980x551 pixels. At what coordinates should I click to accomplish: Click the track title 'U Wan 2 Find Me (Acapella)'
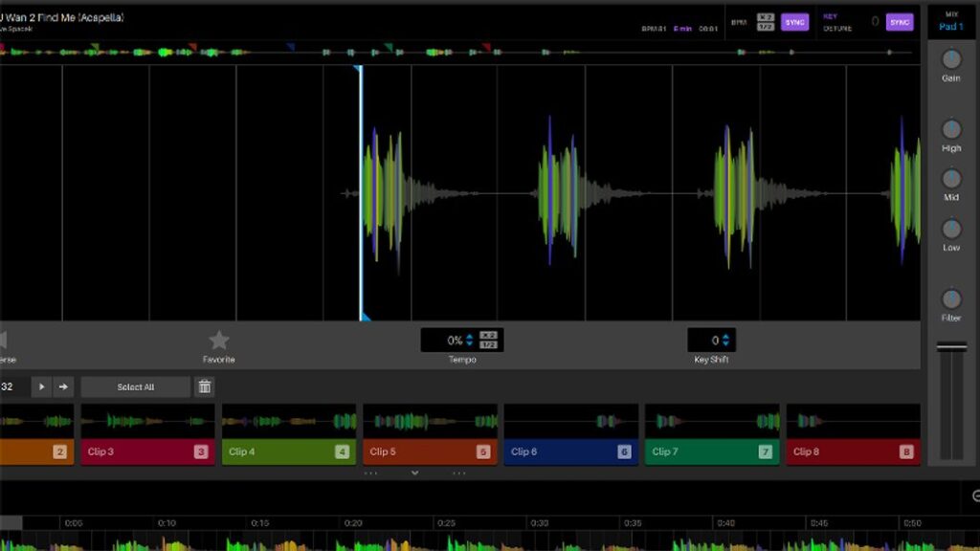click(x=62, y=17)
